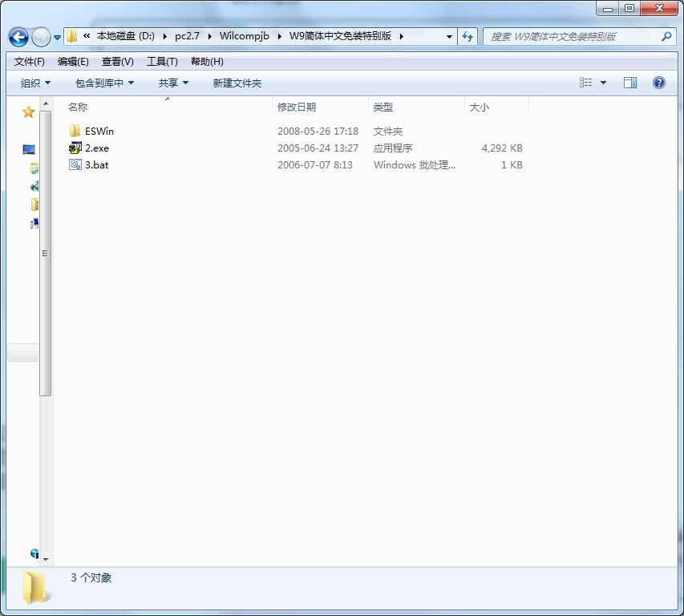Screen dimensions: 684x616
Task: Click the search box input field
Action: pyautogui.click(x=573, y=36)
